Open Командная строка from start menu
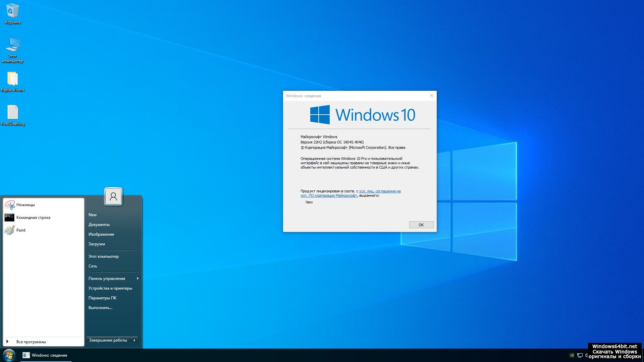The height and width of the screenshot is (362, 644). coord(33,218)
